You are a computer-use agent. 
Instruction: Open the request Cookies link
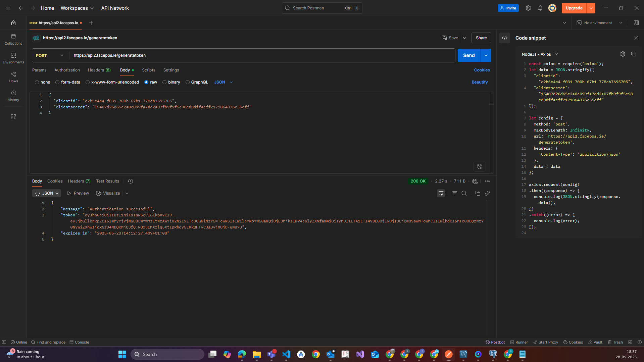point(482,70)
